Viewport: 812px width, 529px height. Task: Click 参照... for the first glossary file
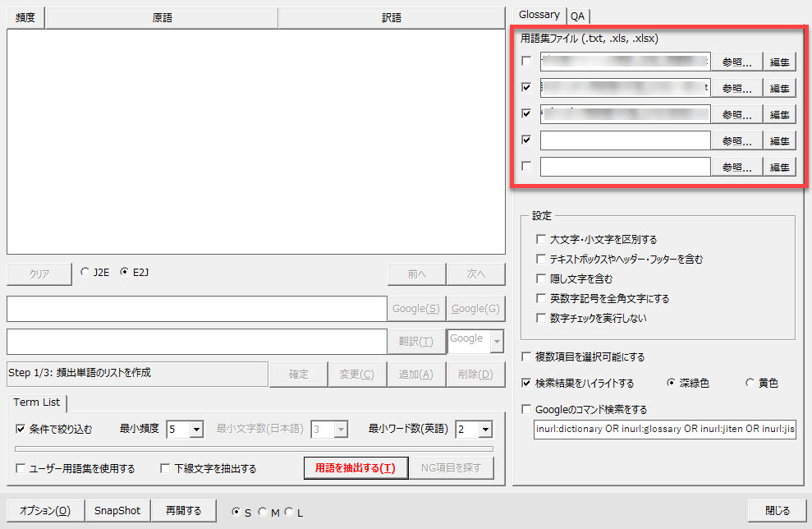click(736, 62)
